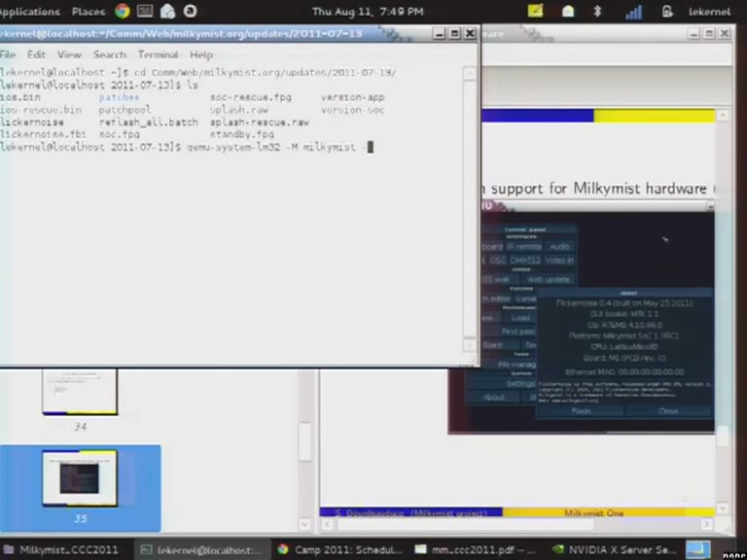Click the power/battery tray icon

click(667, 12)
